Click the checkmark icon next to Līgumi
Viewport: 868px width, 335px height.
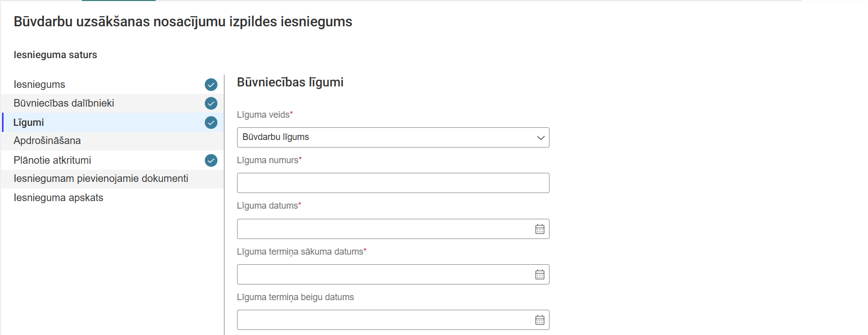point(211,122)
